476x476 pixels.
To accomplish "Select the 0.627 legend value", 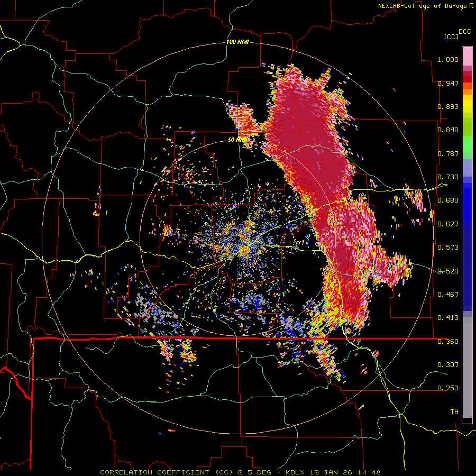I will (448, 224).
